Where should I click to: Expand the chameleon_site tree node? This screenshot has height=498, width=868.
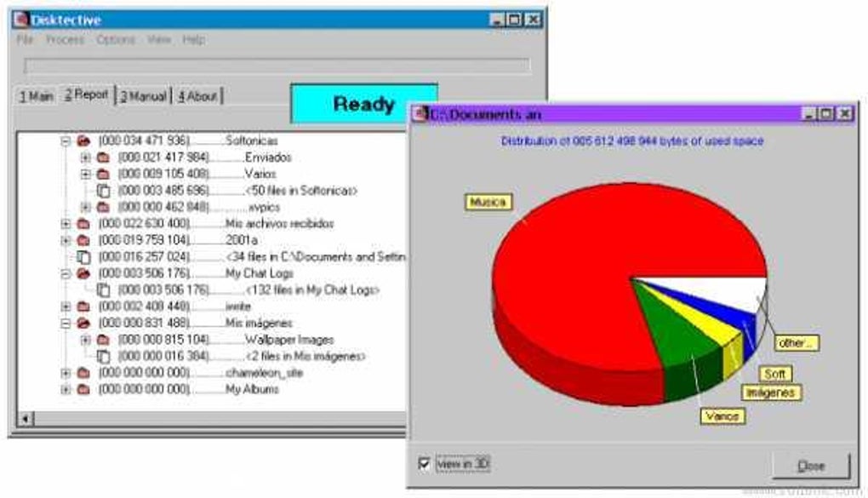(66, 373)
